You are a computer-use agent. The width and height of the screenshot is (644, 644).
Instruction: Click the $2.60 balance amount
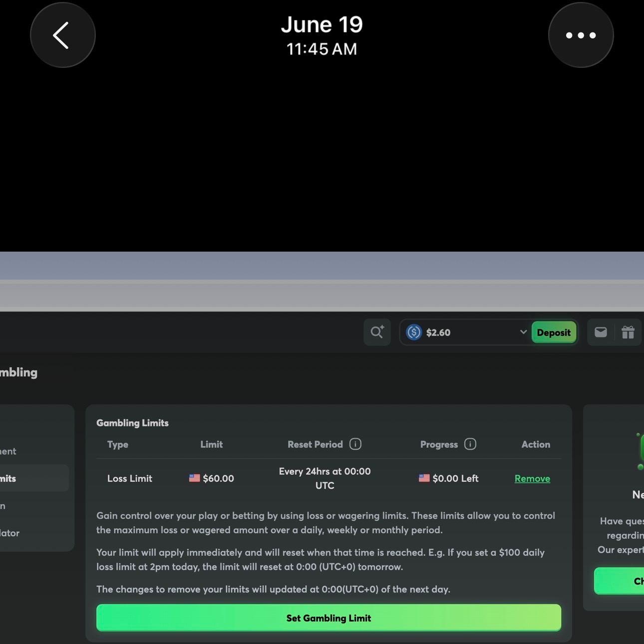(438, 332)
